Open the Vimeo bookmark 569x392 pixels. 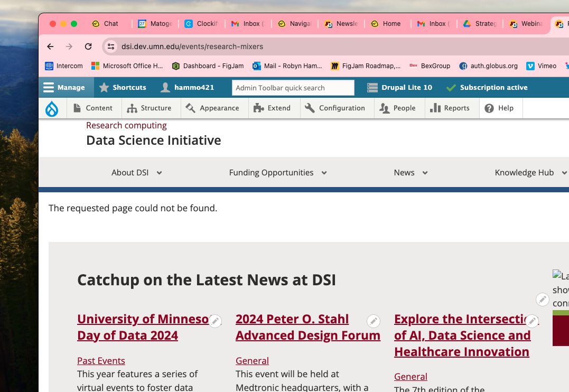[x=542, y=66]
